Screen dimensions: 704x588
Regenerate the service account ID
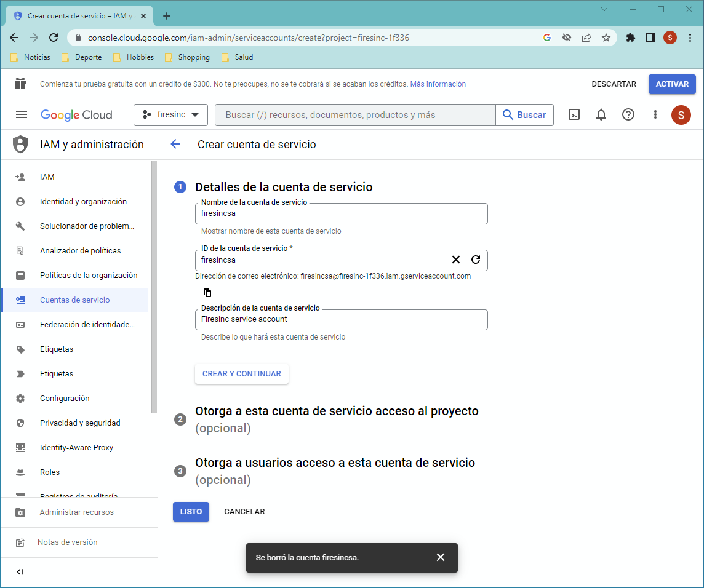[476, 260]
